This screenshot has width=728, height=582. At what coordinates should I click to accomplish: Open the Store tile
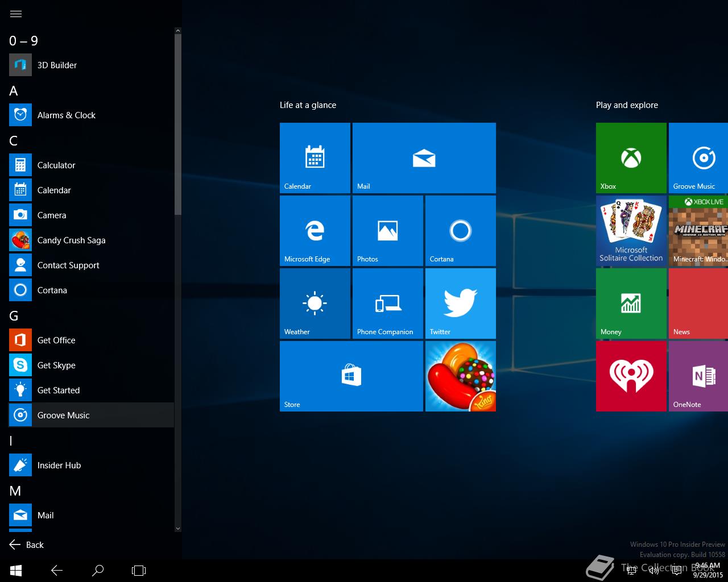pyautogui.click(x=351, y=376)
